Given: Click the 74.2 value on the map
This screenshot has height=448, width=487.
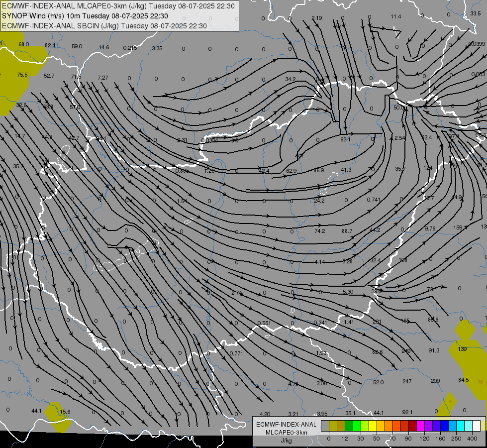Looking at the screenshot, I should [x=319, y=231].
